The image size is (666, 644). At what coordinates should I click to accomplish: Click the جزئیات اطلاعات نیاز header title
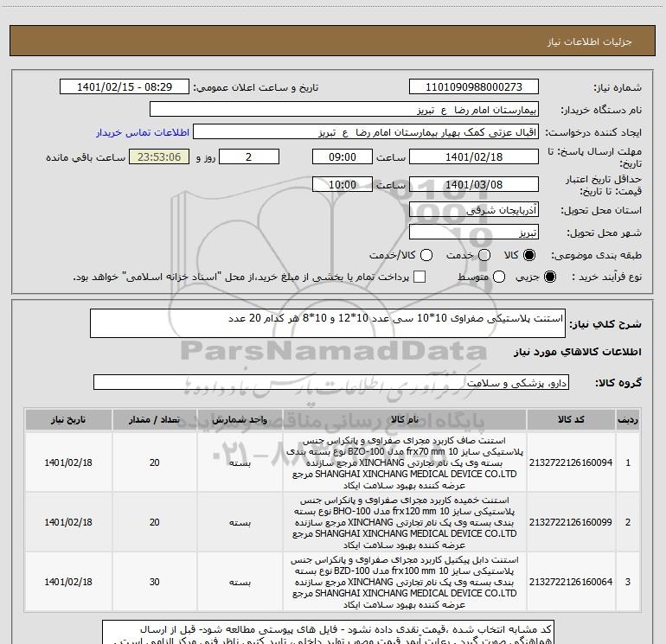[x=590, y=41]
